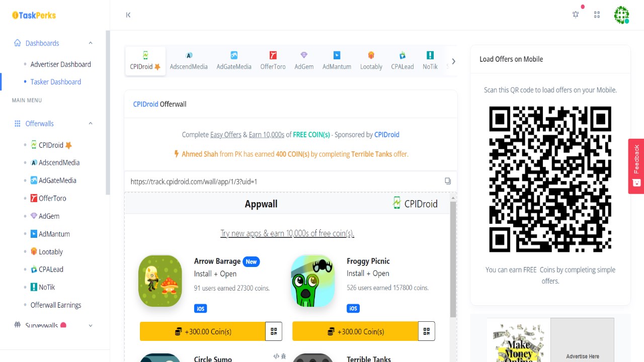
Task: Open QR code popup beside Arrow Barrage reward
Action: point(274,331)
